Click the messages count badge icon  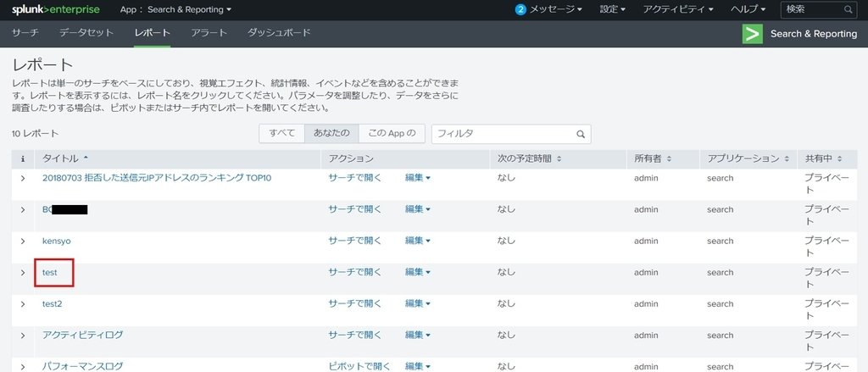520,9
